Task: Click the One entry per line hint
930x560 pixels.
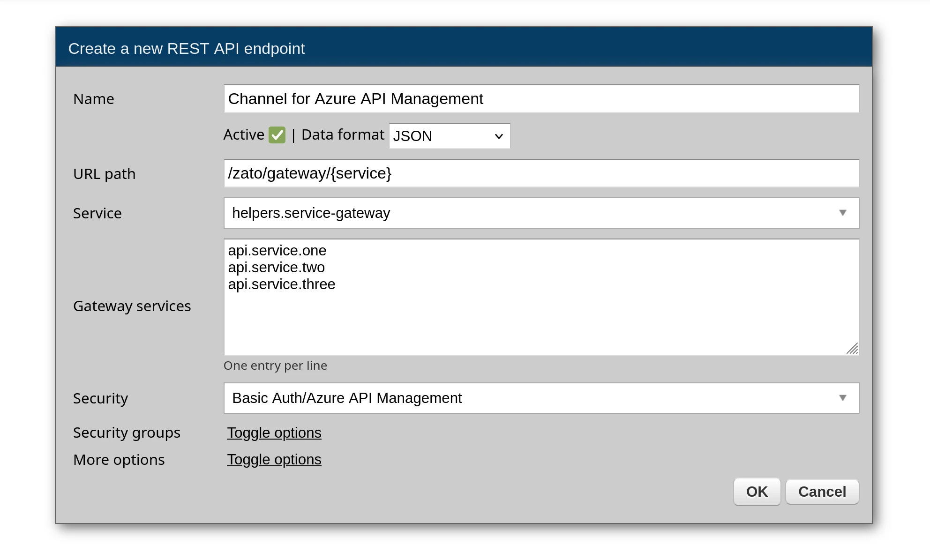Action: pyautogui.click(x=275, y=366)
